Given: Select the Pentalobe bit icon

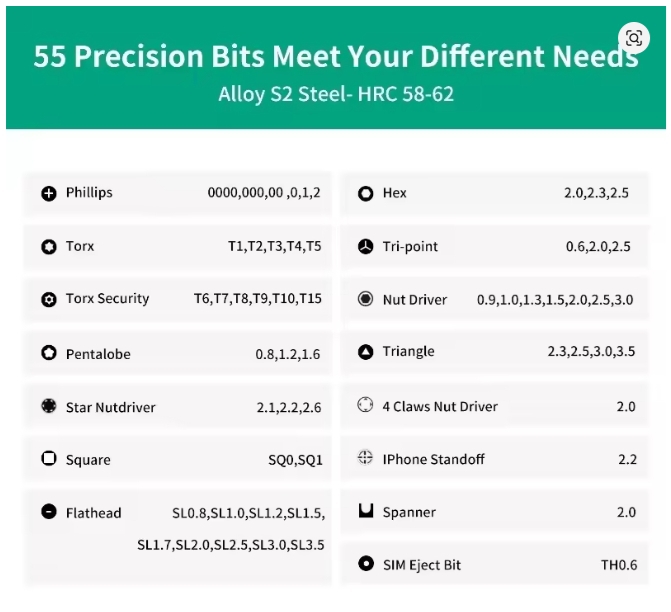Looking at the screenshot, I should (x=49, y=353).
